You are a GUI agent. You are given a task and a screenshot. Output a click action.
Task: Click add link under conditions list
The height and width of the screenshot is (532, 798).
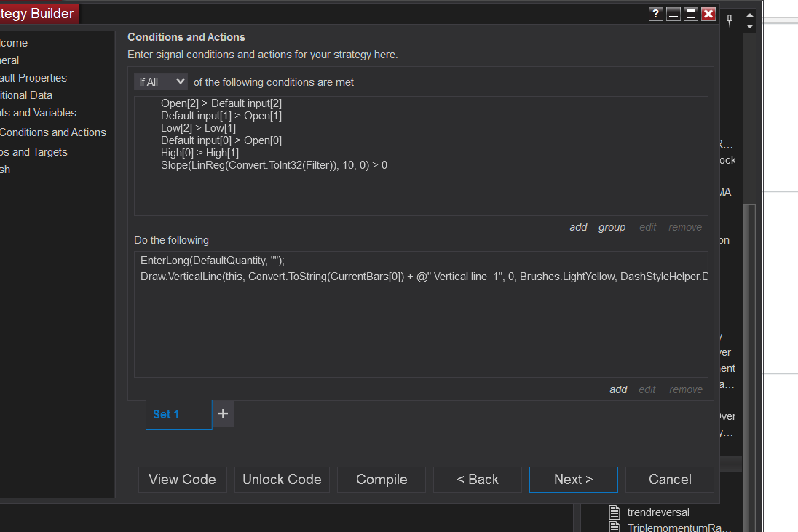[x=578, y=227]
